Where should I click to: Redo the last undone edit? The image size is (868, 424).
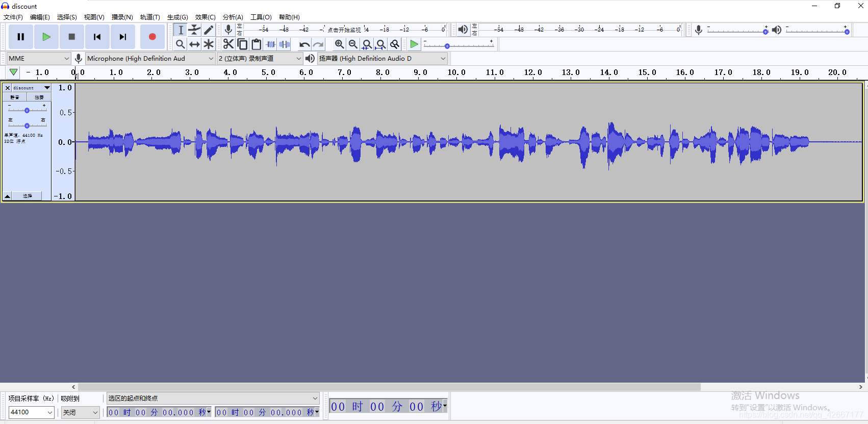coord(318,44)
